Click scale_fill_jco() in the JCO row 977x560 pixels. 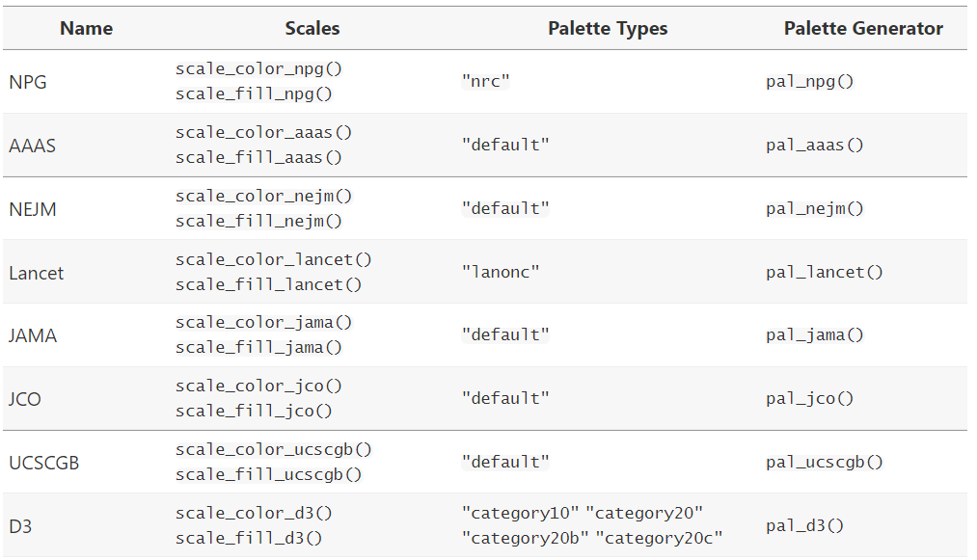[x=254, y=411]
